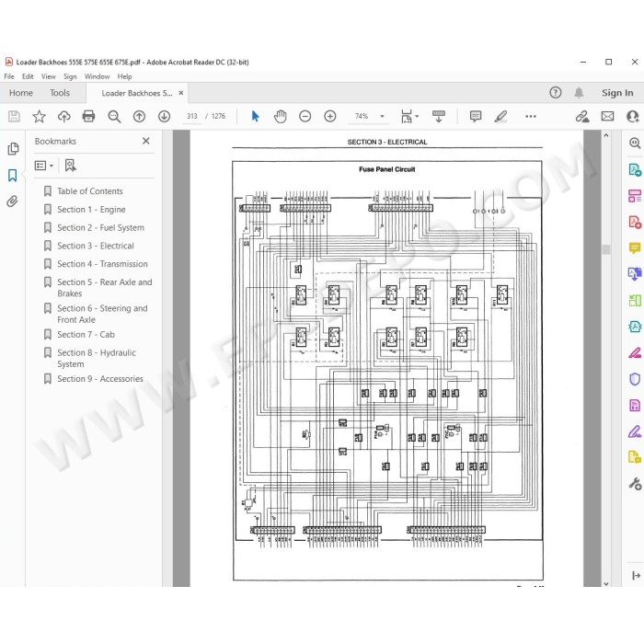Screen dimensions: 644x644
Task: Click the page number field showing 313
Action: tap(192, 117)
